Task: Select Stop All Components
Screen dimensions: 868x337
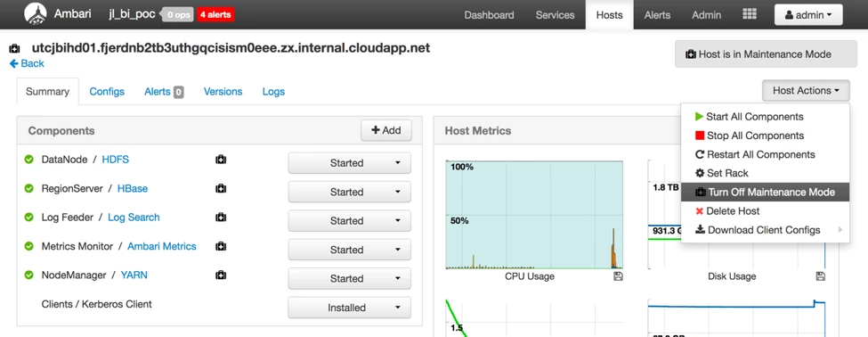Action: pos(765,136)
